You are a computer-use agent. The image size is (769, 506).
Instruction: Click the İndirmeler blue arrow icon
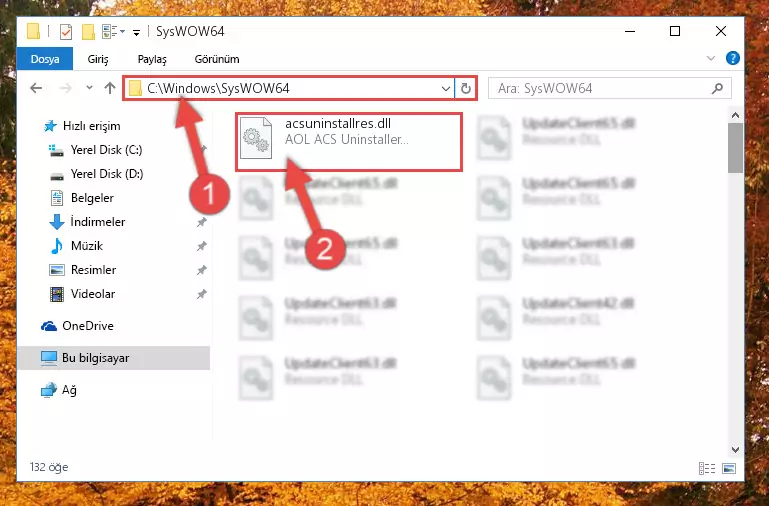57,222
